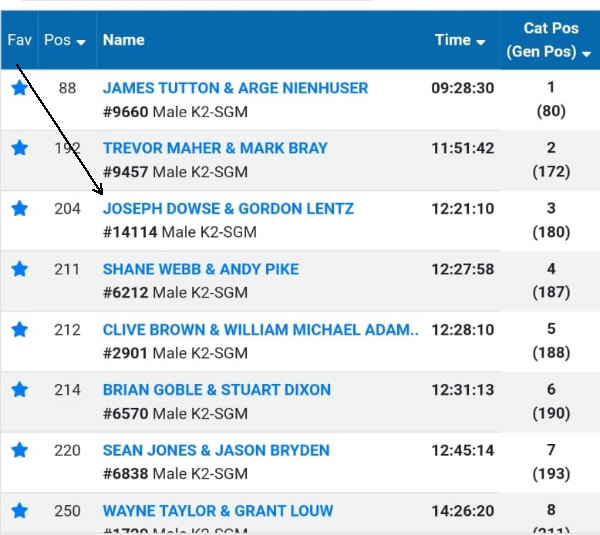600x535 pixels.
Task: Click the star icon beside Sean Jones & Jason Bryden
Action: pos(19,451)
